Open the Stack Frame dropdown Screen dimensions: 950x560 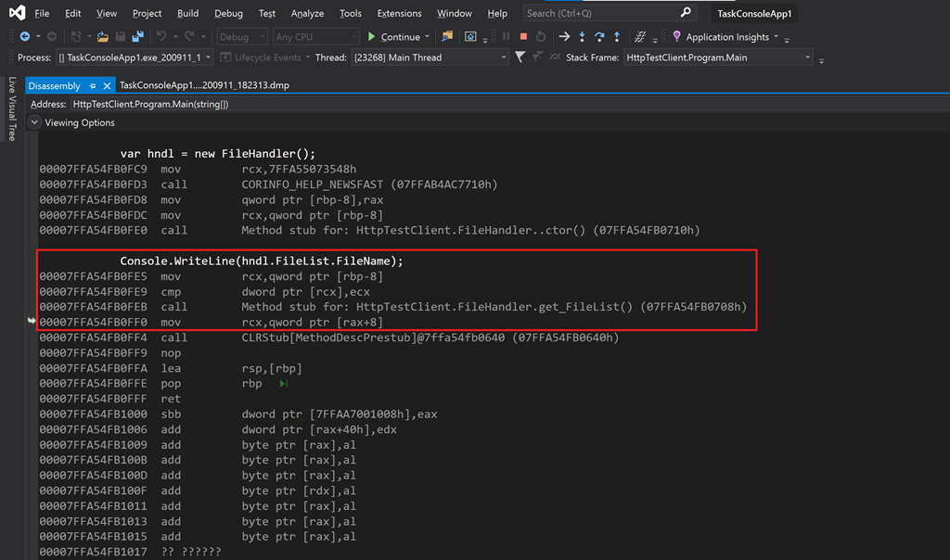pyautogui.click(x=718, y=57)
